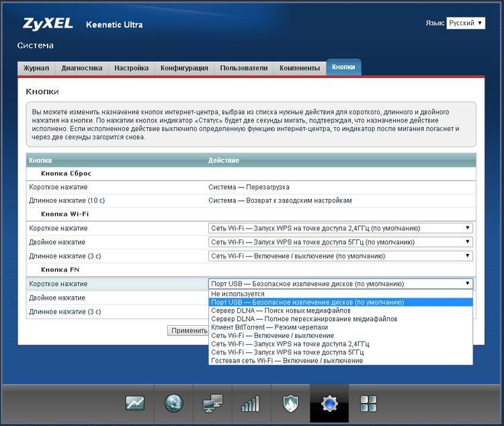Click the Применить button

click(x=188, y=331)
